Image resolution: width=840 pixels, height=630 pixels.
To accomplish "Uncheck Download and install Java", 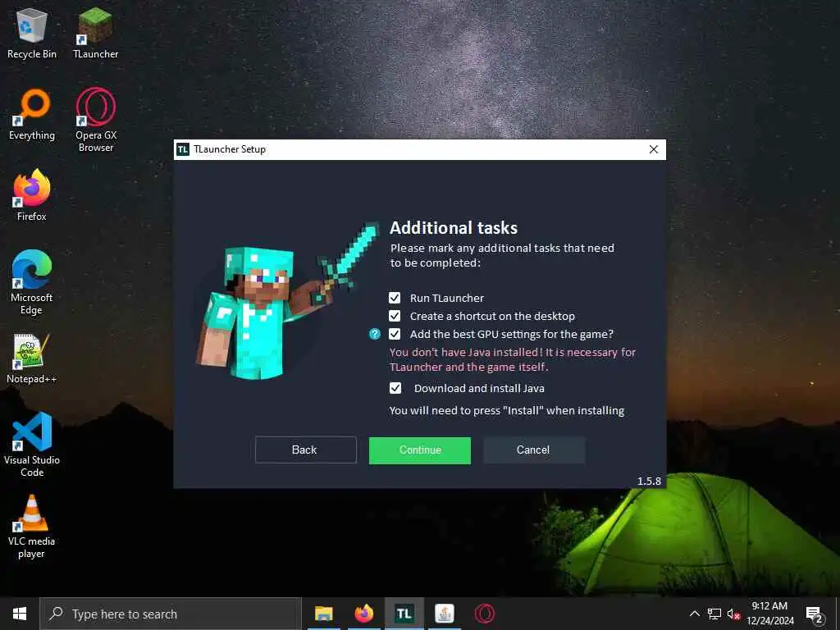I will click(x=395, y=388).
